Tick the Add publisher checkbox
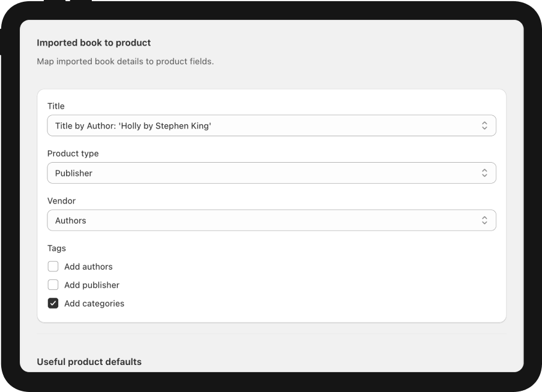Image resolution: width=542 pixels, height=392 pixels. tap(53, 285)
